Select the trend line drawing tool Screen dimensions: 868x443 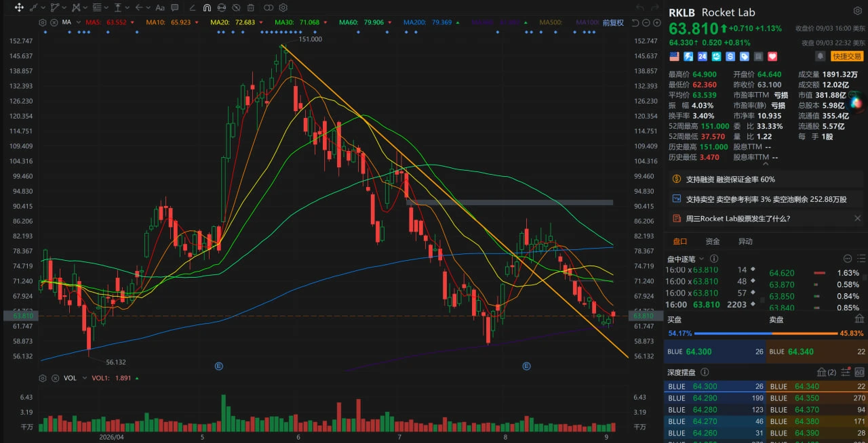coord(33,7)
